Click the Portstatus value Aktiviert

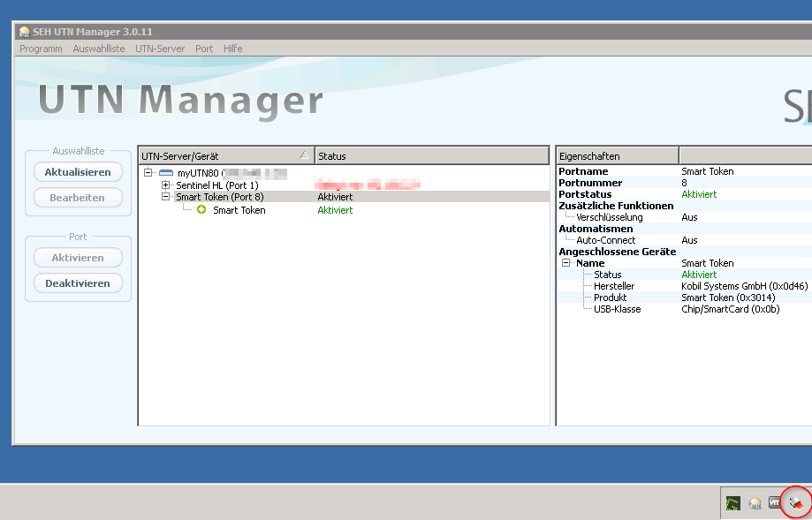point(699,194)
